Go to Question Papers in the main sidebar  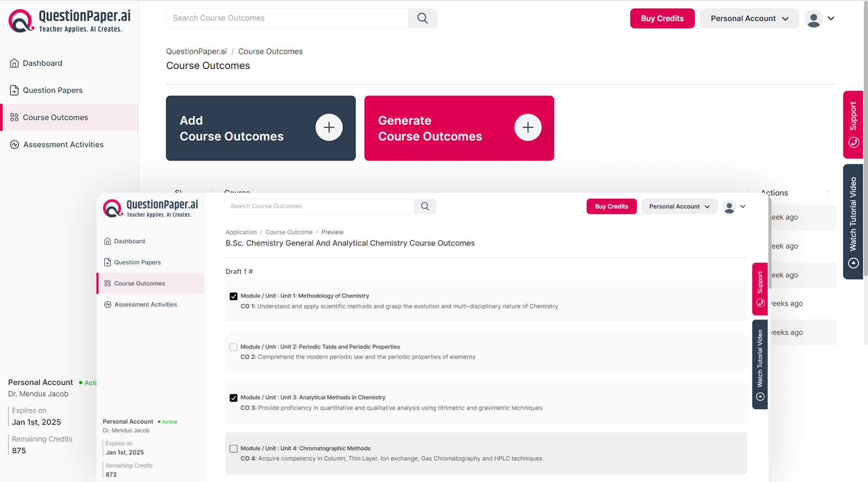click(x=53, y=90)
